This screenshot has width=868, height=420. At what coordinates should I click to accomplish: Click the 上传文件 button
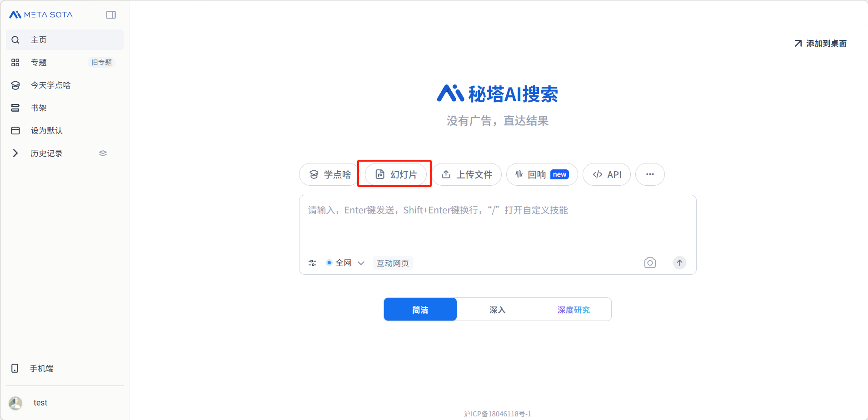pyautogui.click(x=467, y=174)
